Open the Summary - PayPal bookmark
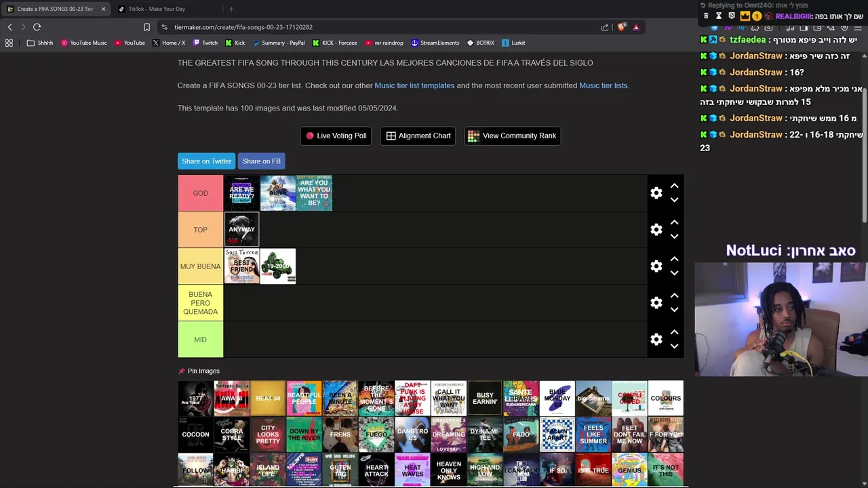The height and width of the screenshot is (488, 868). [279, 43]
